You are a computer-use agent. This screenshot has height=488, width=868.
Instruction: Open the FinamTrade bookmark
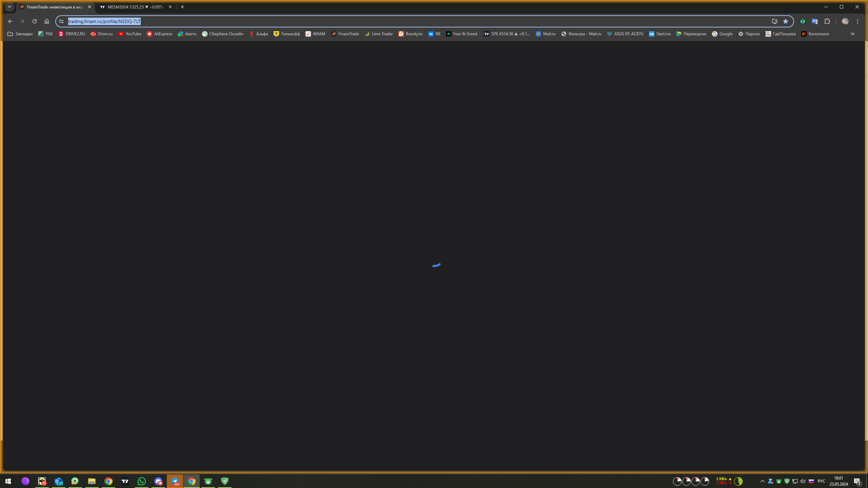point(345,34)
